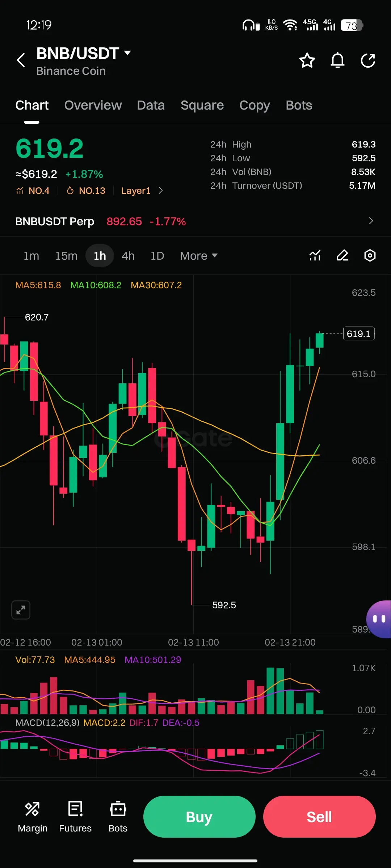
Task: Tap the 620.7 high marker
Action: pos(37,317)
